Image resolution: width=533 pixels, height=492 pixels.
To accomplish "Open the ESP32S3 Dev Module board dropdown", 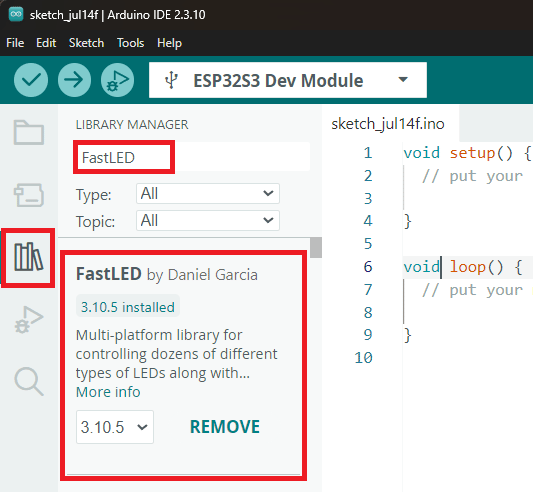I will pyautogui.click(x=288, y=80).
